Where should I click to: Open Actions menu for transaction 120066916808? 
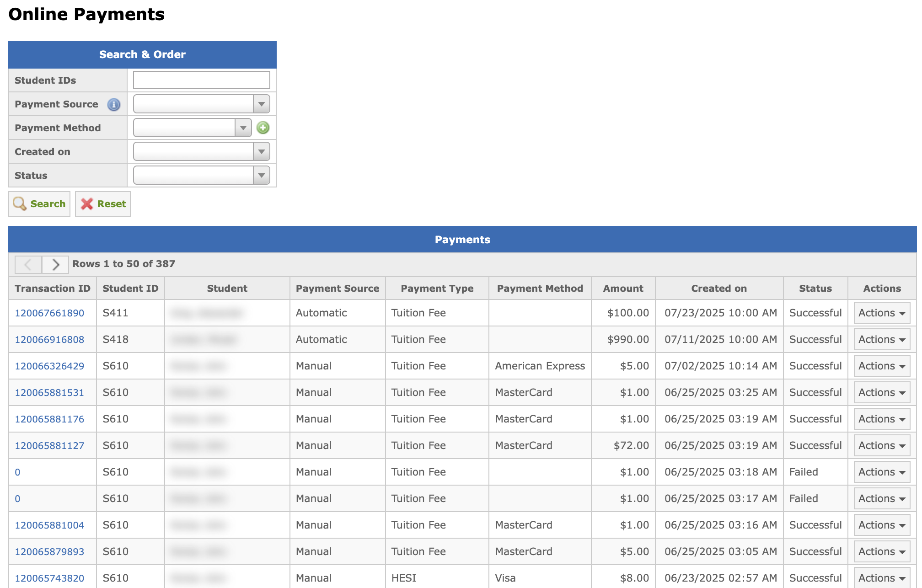[881, 340]
